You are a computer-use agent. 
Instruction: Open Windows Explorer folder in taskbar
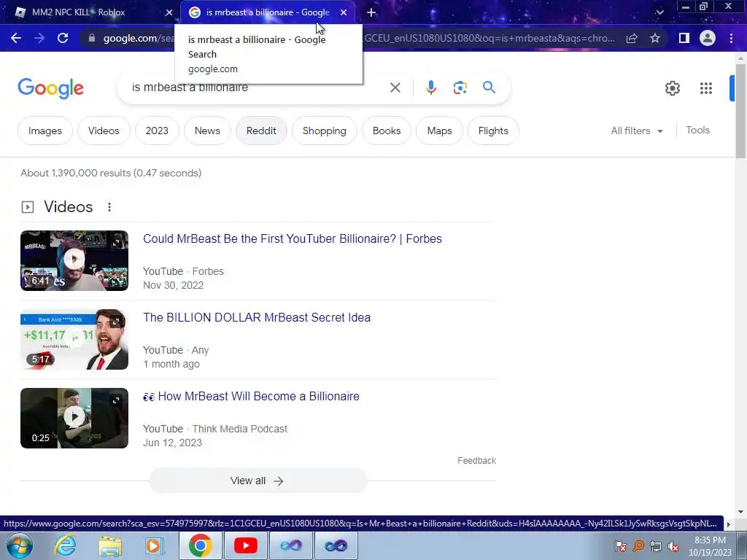110,545
